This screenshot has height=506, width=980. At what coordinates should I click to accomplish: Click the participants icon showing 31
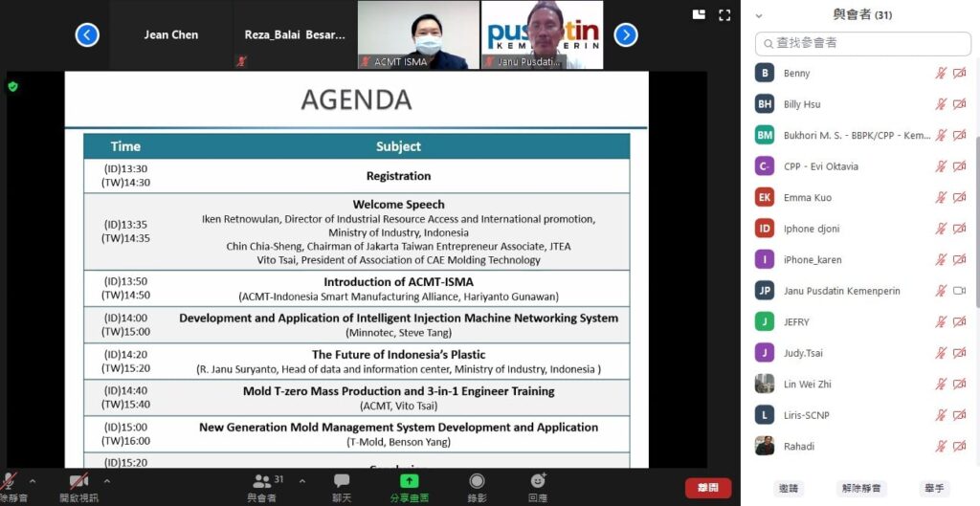tap(262, 481)
